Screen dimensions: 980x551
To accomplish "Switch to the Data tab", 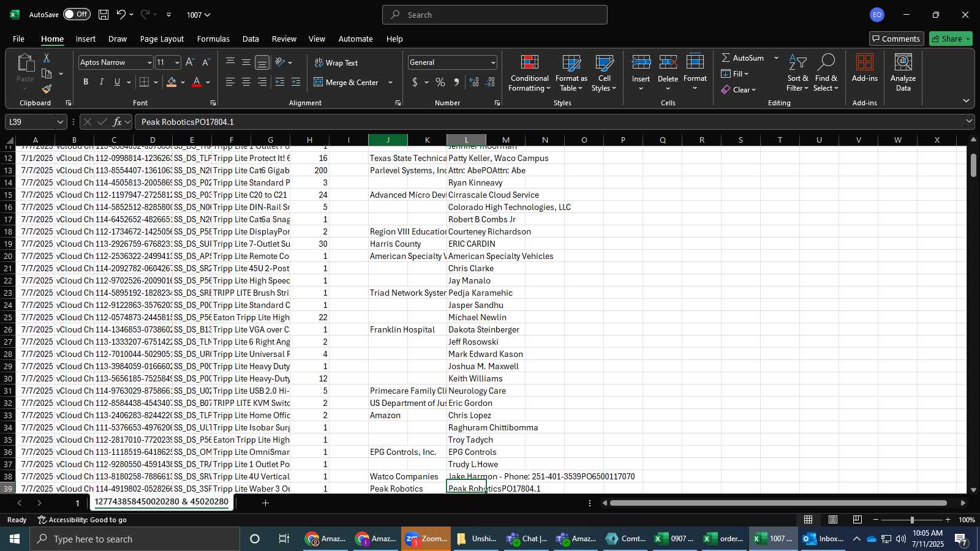I will coord(251,39).
